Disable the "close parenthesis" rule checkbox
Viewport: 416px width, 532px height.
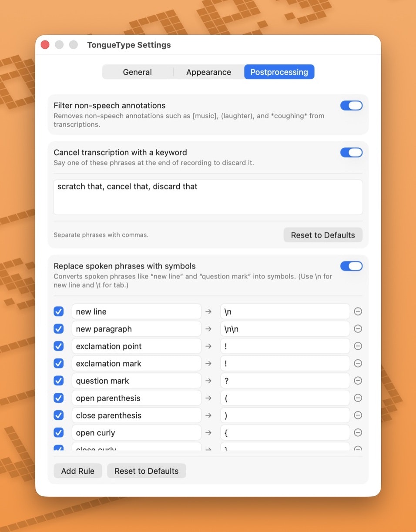59,415
